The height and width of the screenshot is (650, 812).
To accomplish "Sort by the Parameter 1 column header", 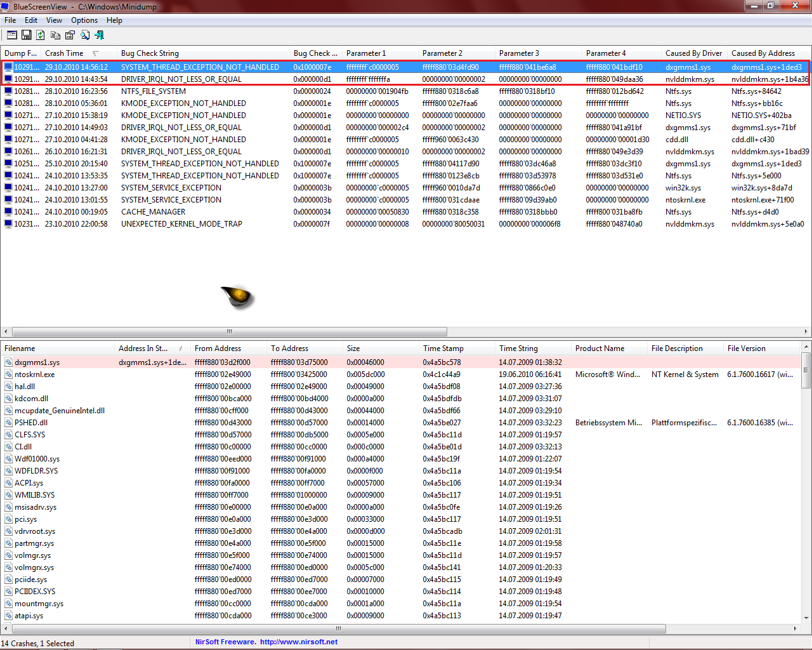I will tap(380, 53).
